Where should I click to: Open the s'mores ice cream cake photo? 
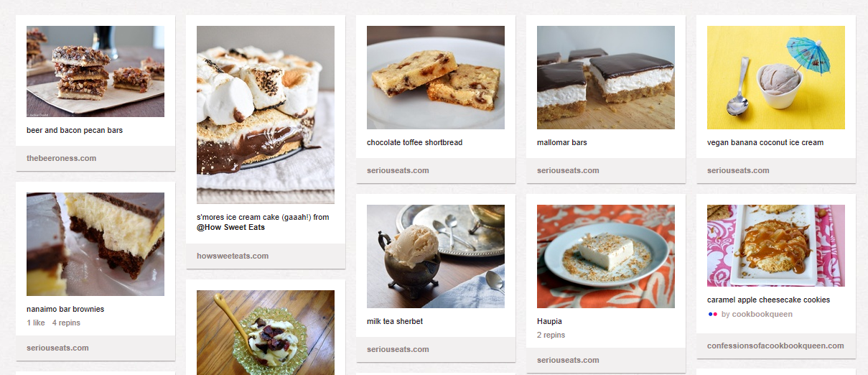(266, 115)
